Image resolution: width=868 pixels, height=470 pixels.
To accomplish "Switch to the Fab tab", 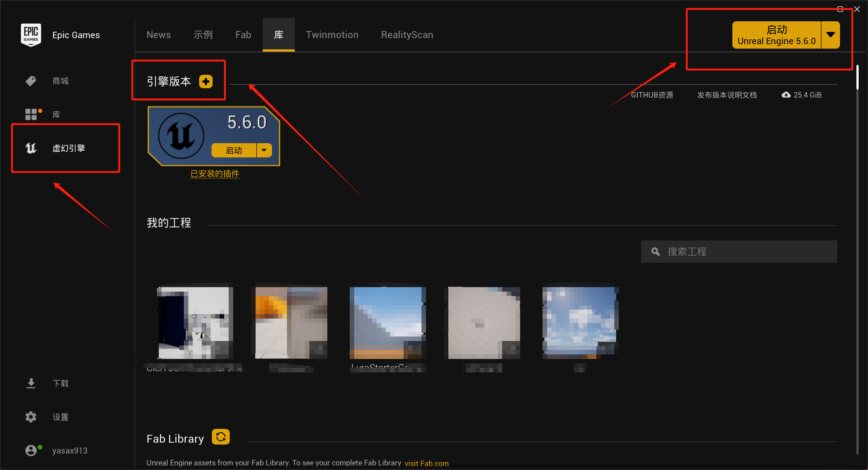I will pos(243,34).
